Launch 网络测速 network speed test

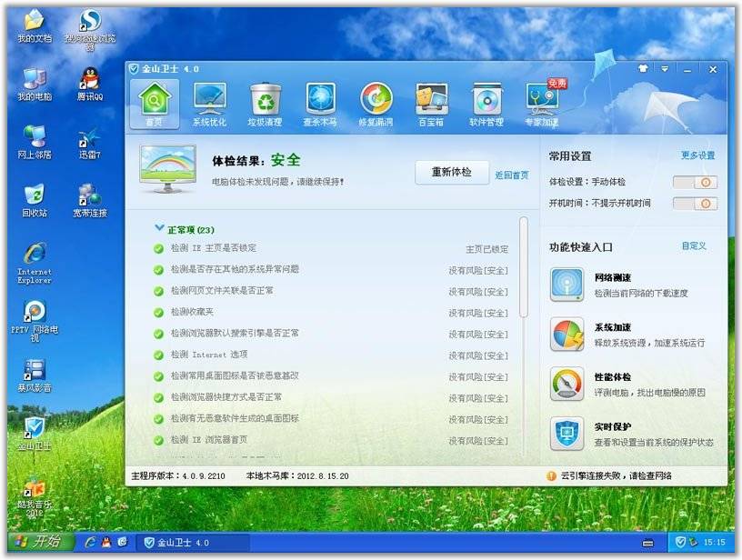(x=567, y=285)
